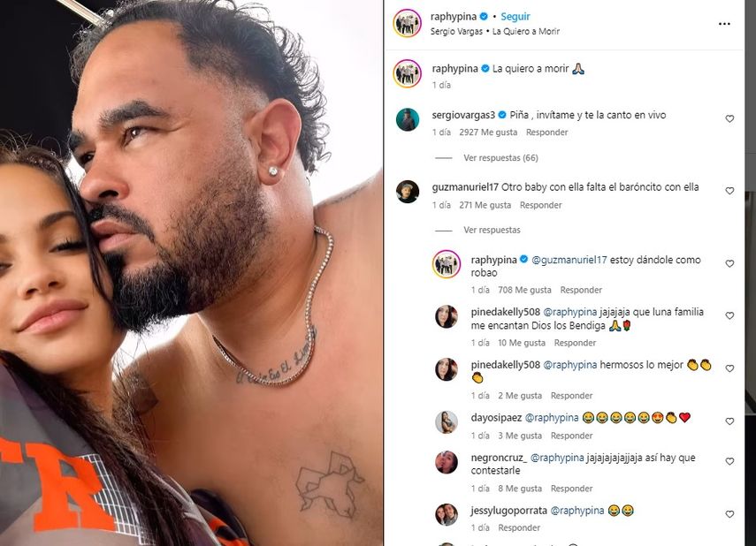Click the Seguir follow button

click(515, 17)
